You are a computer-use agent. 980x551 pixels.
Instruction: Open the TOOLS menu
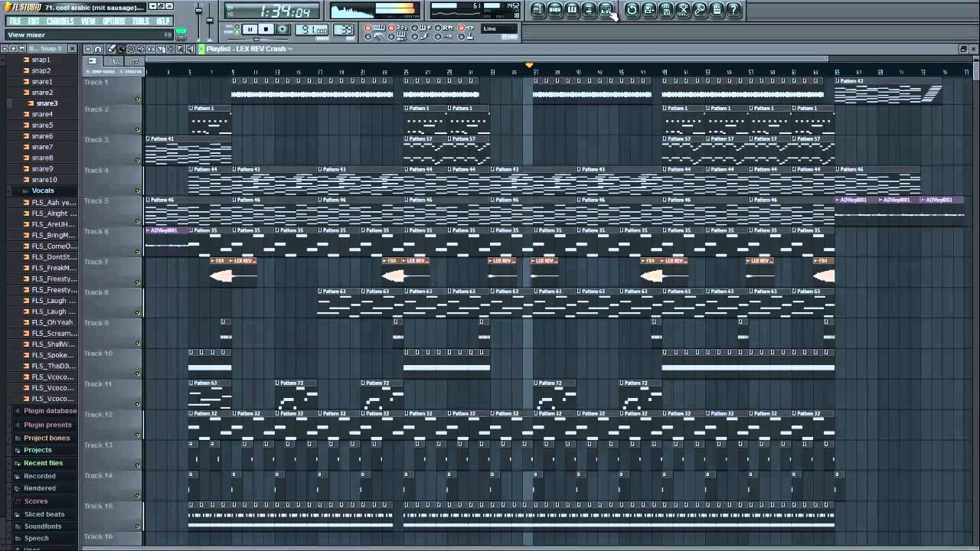pos(141,21)
